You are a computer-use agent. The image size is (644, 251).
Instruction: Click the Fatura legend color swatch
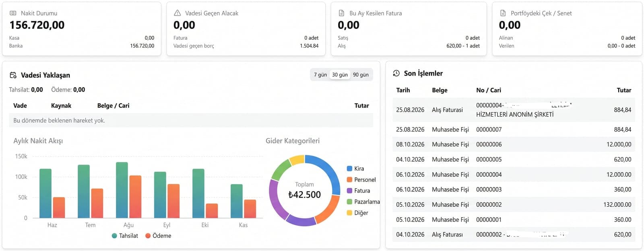tap(349, 191)
